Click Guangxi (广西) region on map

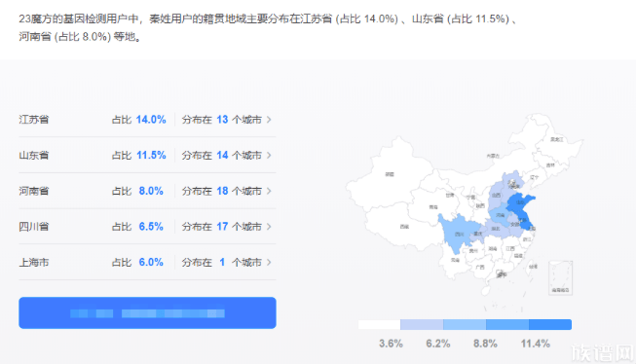(480, 267)
